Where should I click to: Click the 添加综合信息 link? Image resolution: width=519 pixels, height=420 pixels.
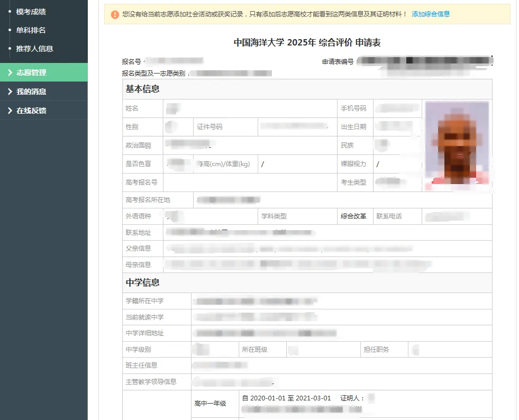click(x=431, y=14)
